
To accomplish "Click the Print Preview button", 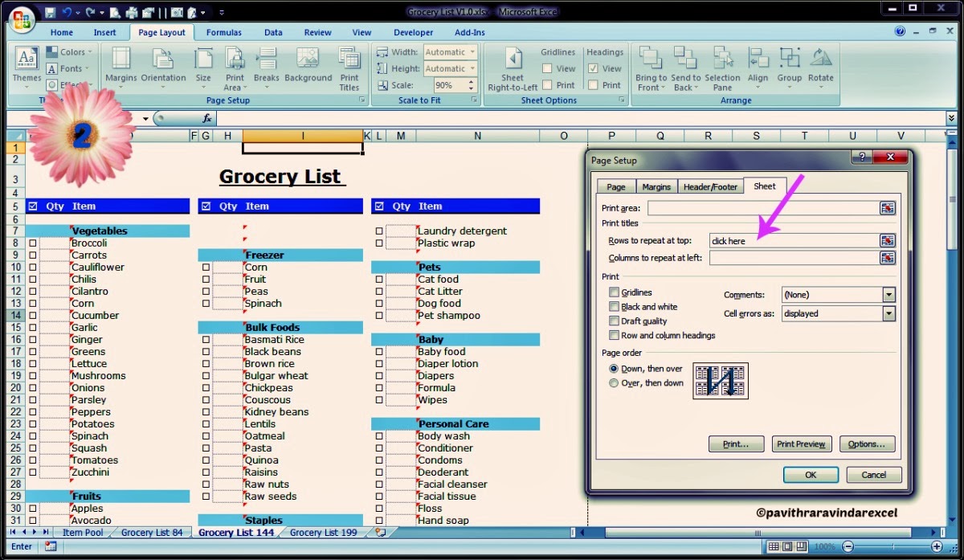I will pos(800,444).
